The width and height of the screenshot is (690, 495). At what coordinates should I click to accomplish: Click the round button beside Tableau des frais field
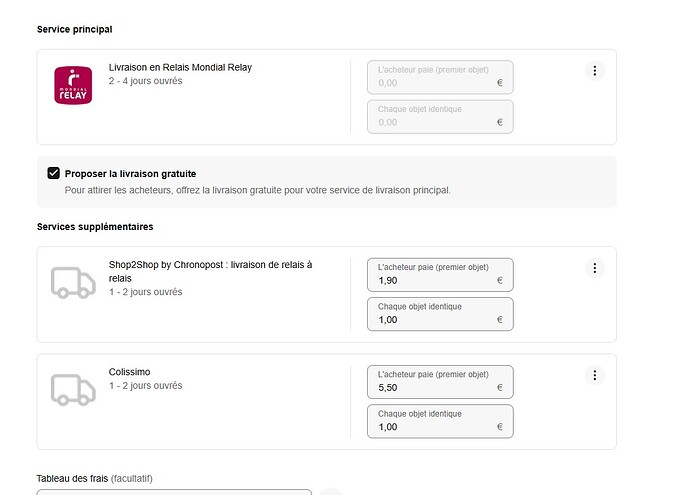click(331, 492)
